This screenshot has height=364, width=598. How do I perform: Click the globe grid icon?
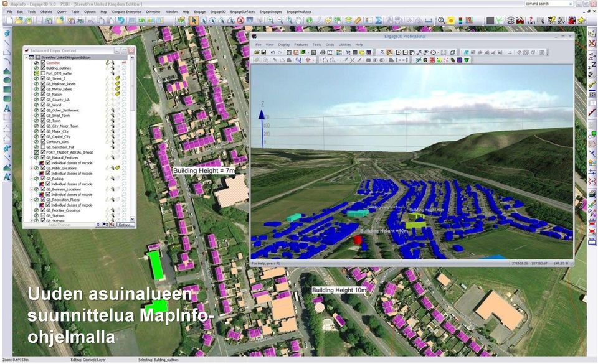510,21
